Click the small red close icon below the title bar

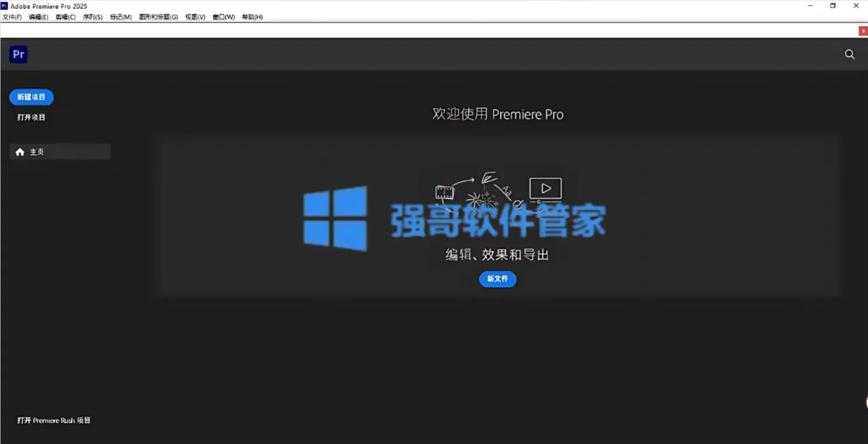tap(863, 31)
